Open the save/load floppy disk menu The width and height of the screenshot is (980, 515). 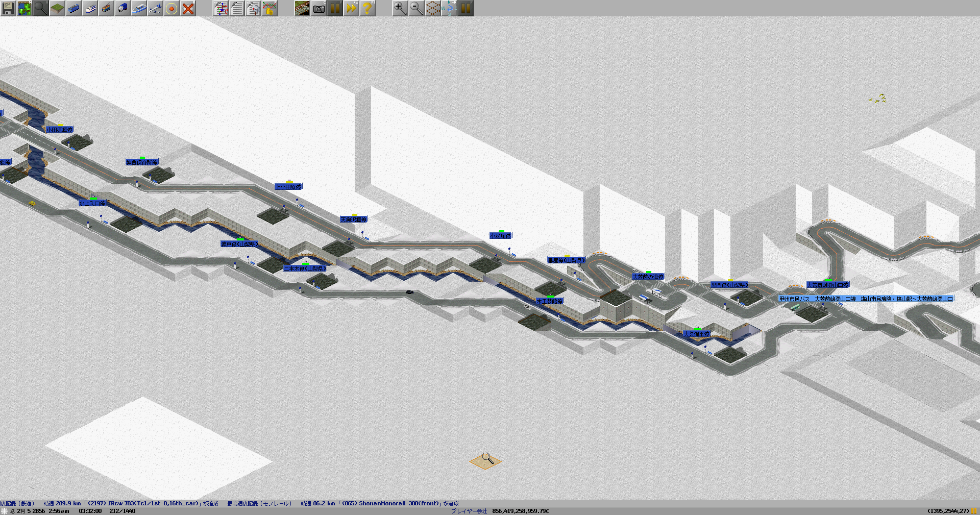[8, 8]
